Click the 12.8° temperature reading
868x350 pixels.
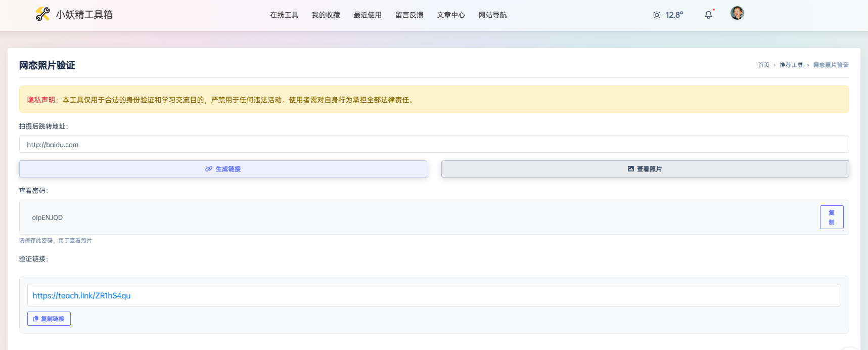pos(674,15)
